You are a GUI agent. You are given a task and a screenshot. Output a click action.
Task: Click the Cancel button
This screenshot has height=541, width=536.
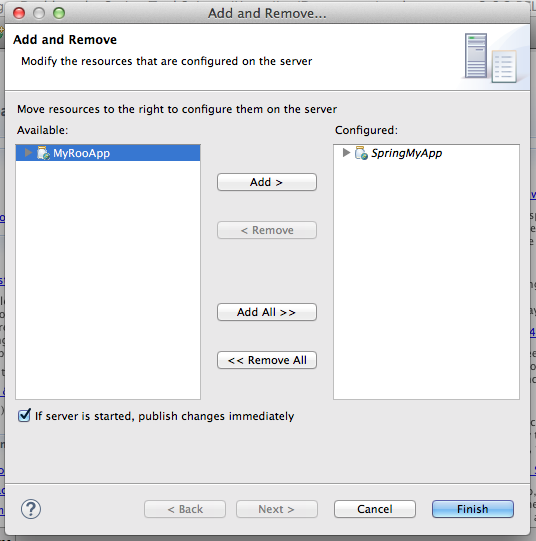(375, 509)
